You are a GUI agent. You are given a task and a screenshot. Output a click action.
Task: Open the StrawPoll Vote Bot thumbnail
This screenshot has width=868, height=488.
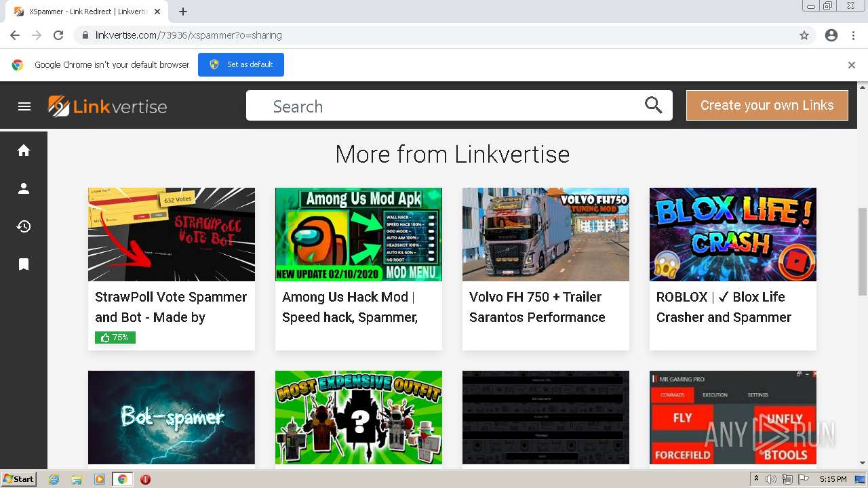[172, 235]
